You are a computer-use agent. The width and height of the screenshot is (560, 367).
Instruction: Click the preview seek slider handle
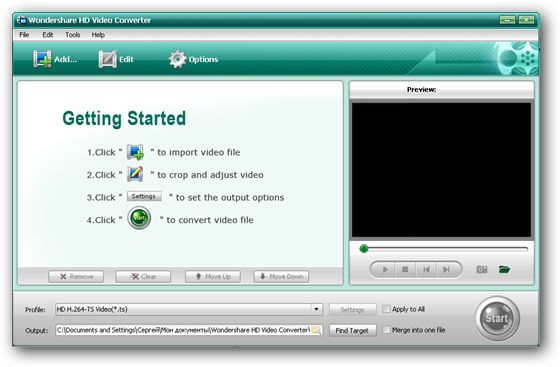click(x=364, y=249)
